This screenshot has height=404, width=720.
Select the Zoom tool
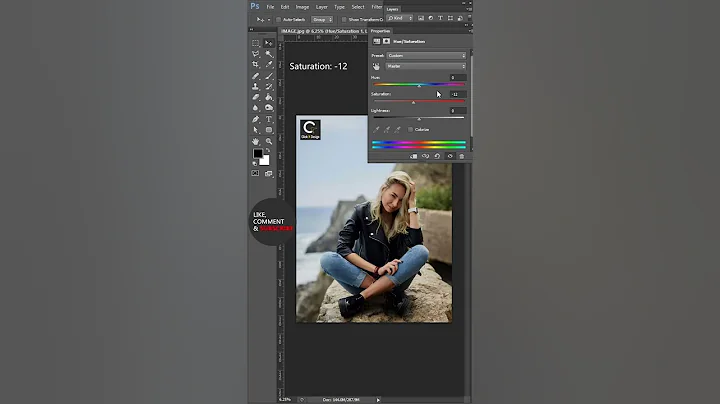coord(269,141)
